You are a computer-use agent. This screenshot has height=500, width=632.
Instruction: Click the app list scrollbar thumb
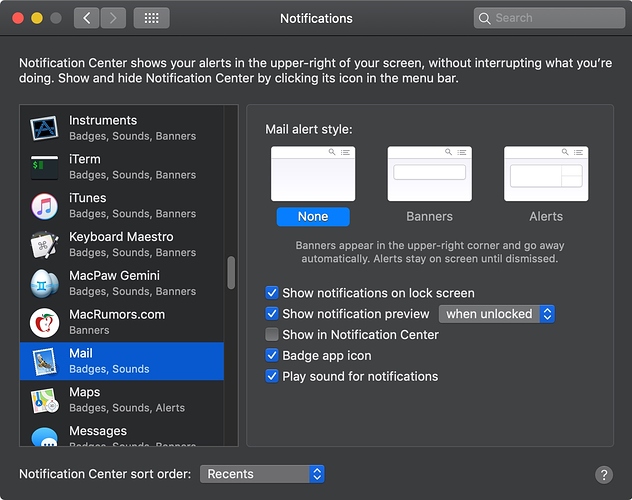tap(231, 273)
